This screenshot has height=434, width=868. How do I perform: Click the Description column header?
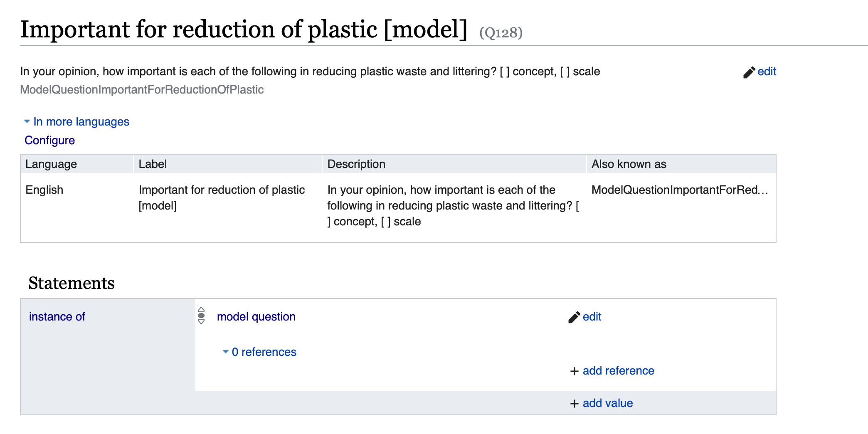(x=356, y=164)
